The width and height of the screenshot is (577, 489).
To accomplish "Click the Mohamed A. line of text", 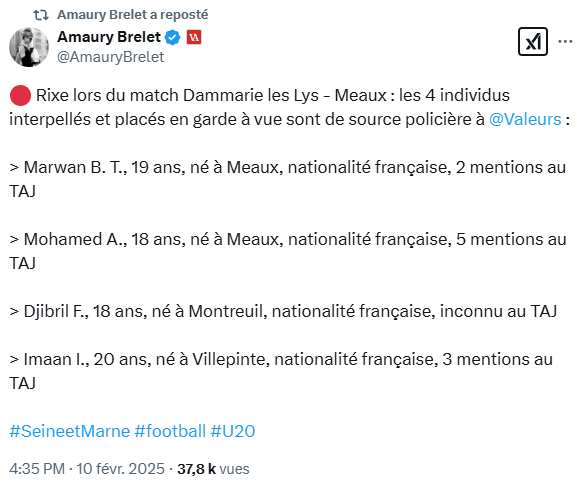I will (x=288, y=251).
